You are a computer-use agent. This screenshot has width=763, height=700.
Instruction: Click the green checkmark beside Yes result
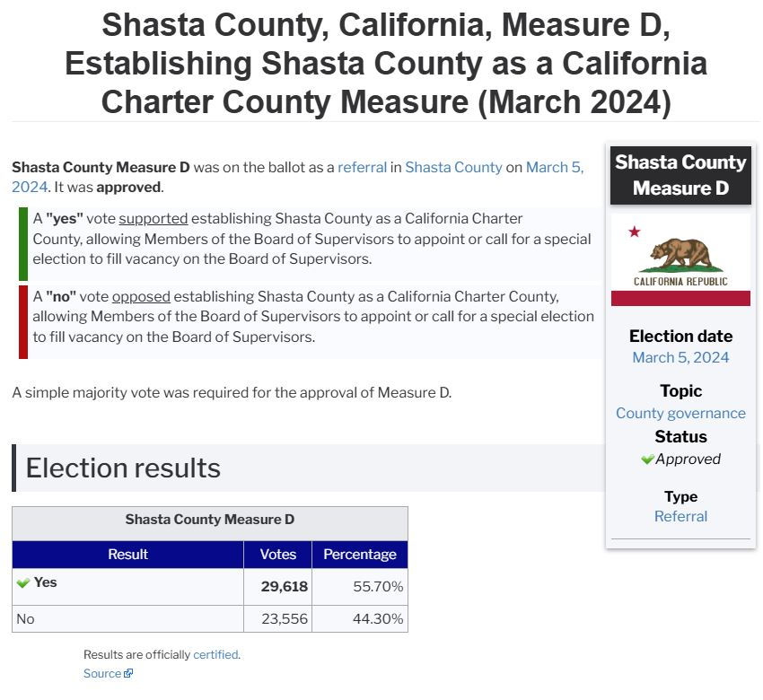coord(23,583)
